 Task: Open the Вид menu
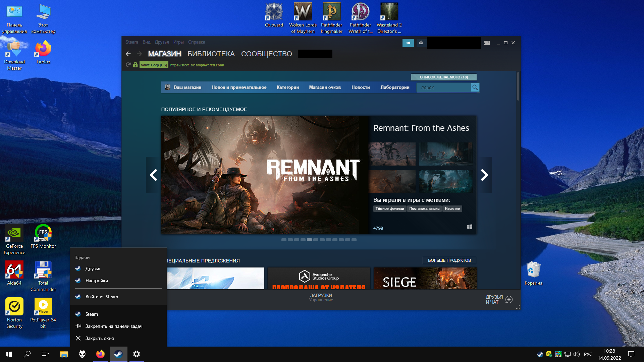146,42
